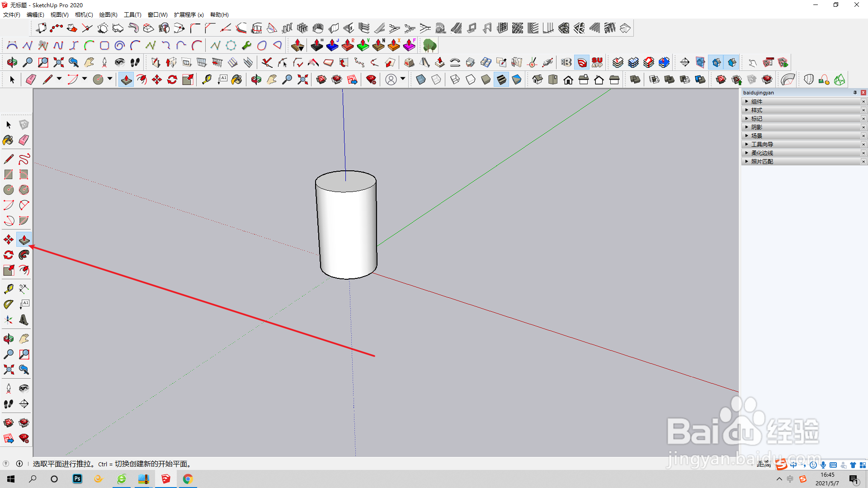Open the circle tool dropdown arrow
This screenshot has height=488, width=868.
(110, 79)
